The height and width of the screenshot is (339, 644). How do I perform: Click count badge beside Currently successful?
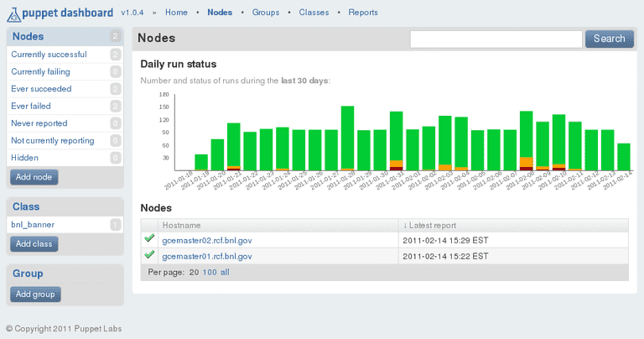pyautogui.click(x=116, y=55)
